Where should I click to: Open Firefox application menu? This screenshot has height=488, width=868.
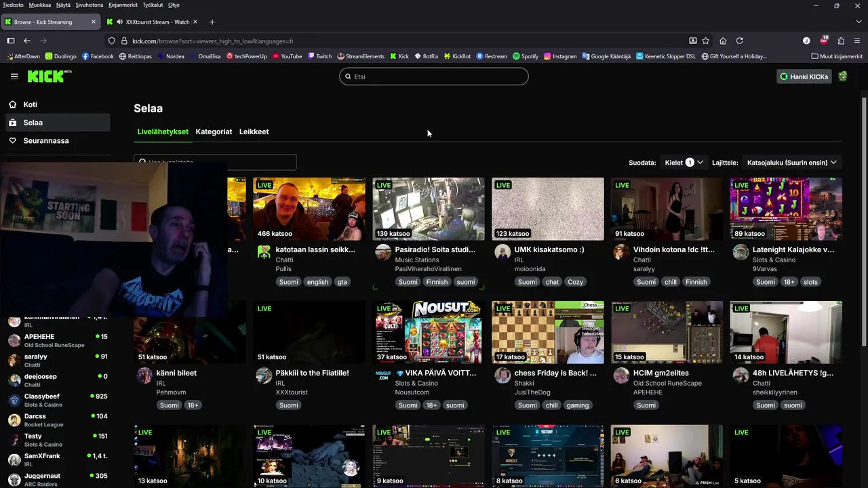click(x=857, y=41)
